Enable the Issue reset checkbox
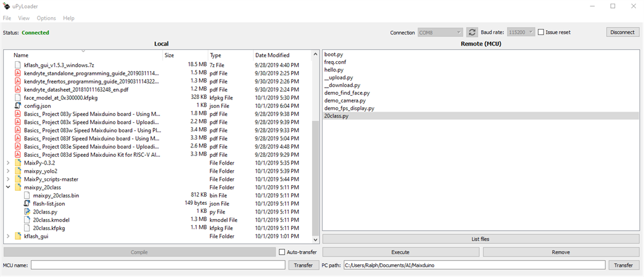The height and width of the screenshot is (277, 644). click(x=541, y=32)
